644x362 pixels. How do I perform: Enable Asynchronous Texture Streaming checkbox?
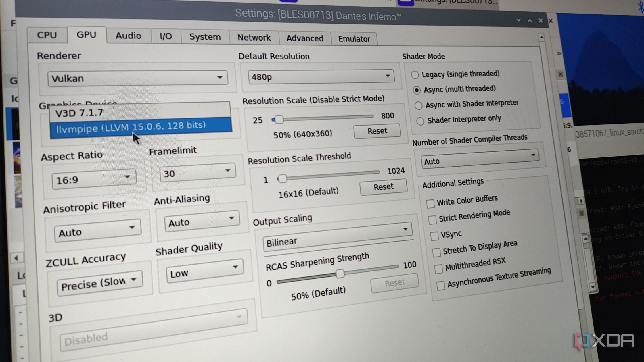point(441,286)
